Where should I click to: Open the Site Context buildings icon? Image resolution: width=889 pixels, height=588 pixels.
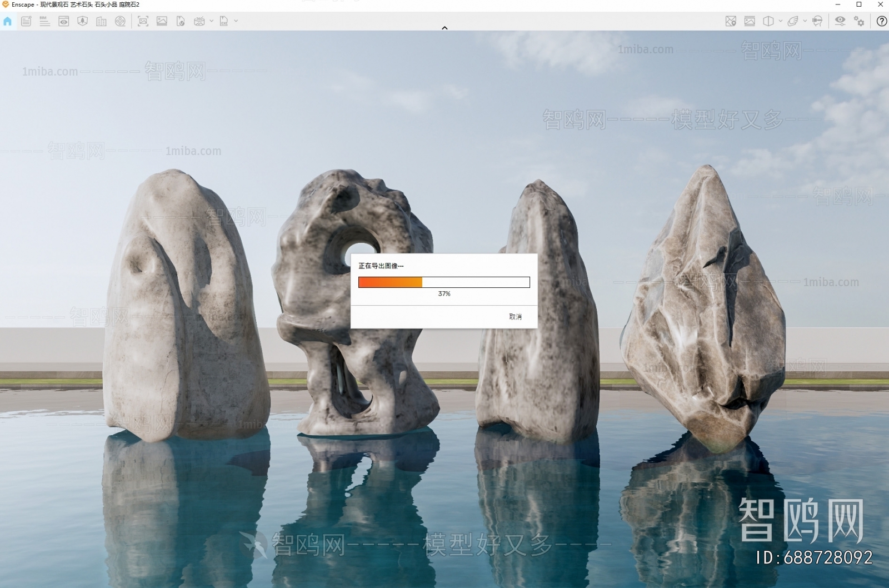click(101, 21)
